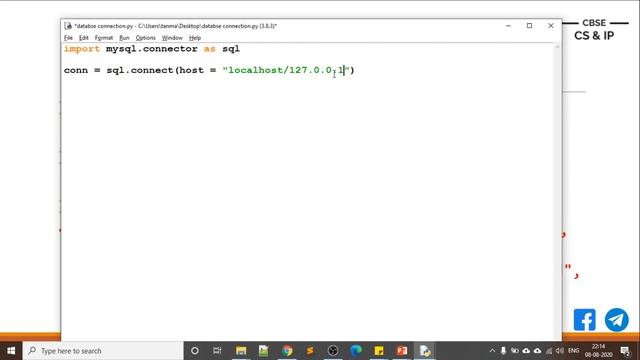The width and height of the screenshot is (640, 360).
Task: Minimize the IDLE editor window
Action: pos(508,26)
